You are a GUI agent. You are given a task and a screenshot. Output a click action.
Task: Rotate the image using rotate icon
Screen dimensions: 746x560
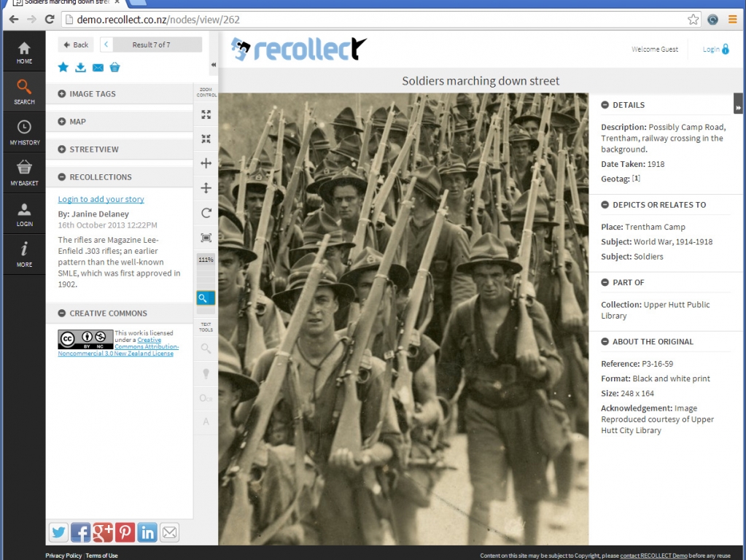pyautogui.click(x=205, y=213)
